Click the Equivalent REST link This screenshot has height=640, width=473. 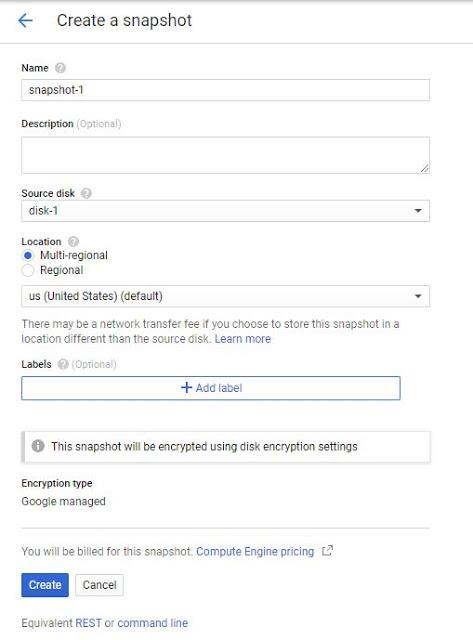pos(89,623)
